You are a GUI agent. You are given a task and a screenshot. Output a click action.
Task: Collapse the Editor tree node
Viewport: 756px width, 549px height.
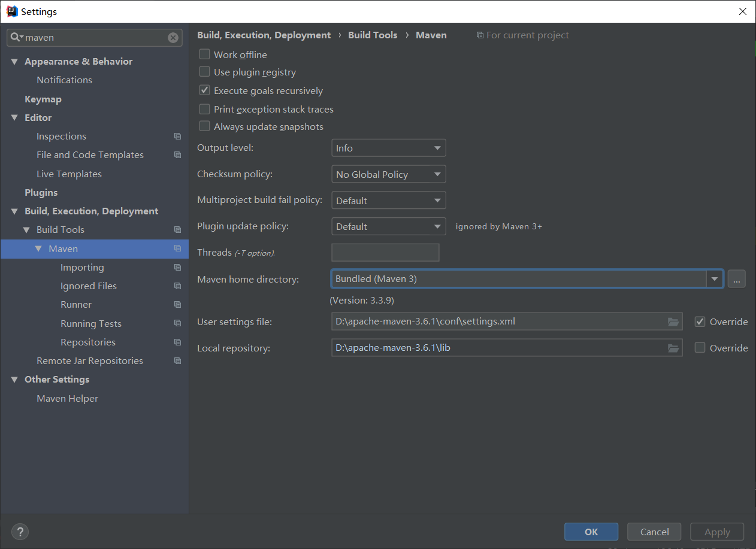(14, 118)
